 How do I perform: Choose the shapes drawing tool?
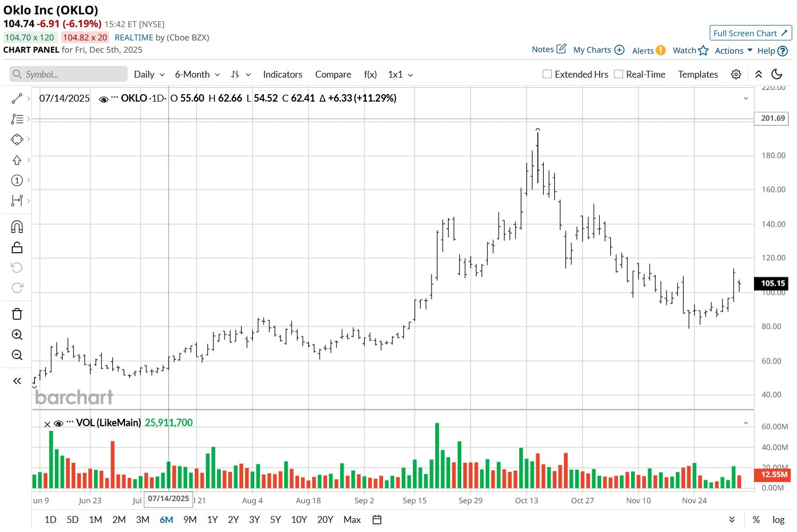17,139
